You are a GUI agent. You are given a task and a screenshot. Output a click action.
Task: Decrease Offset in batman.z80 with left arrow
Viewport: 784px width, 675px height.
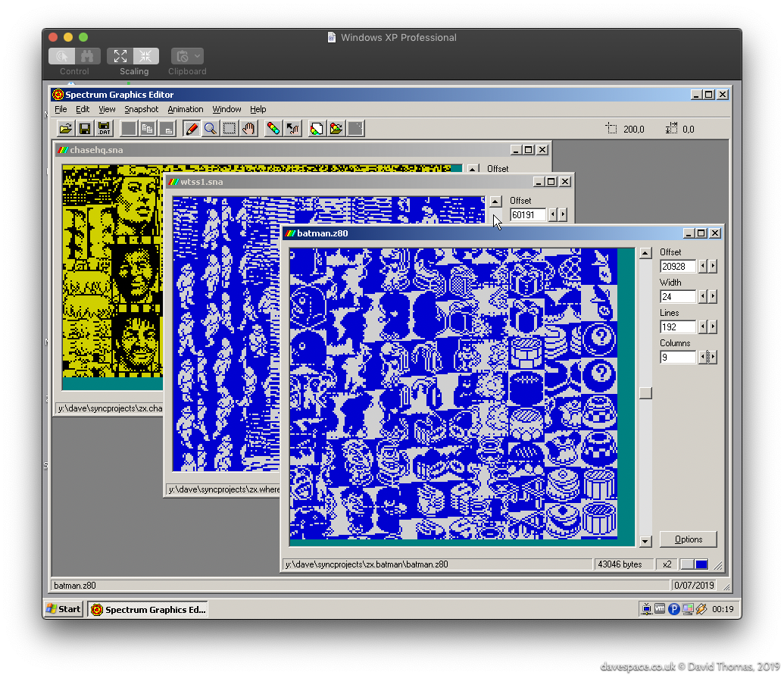tap(702, 267)
